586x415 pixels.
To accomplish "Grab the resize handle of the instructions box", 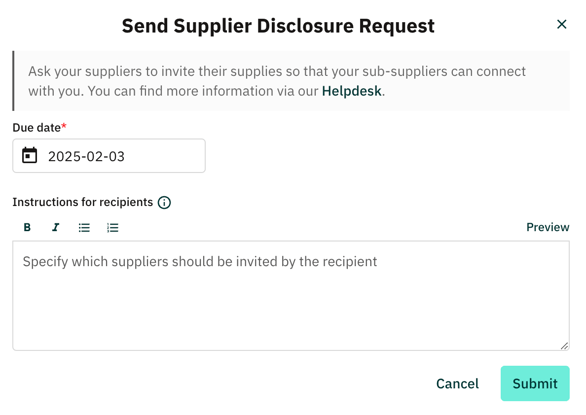I will point(564,346).
